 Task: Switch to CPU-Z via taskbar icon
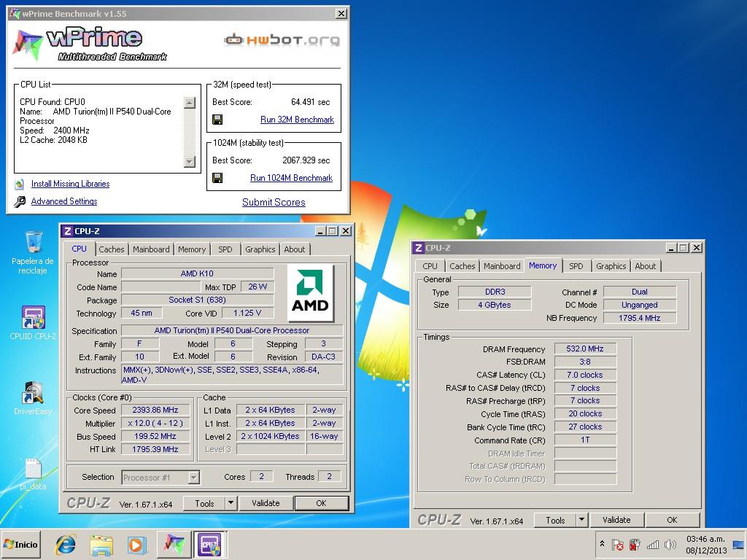(209, 544)
